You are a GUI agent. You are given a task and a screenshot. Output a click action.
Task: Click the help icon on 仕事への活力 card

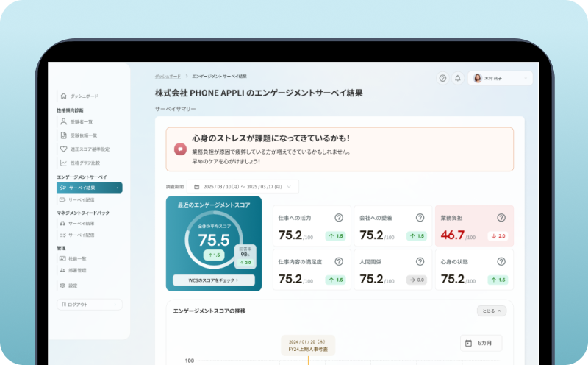pos(339,217)
